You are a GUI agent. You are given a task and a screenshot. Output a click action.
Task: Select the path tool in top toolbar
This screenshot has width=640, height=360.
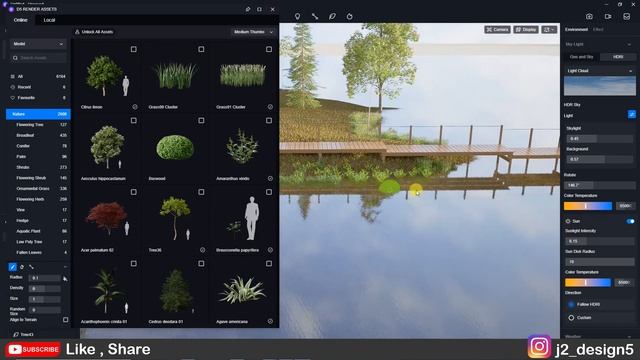pyautogui.click(x=315, y=16)
